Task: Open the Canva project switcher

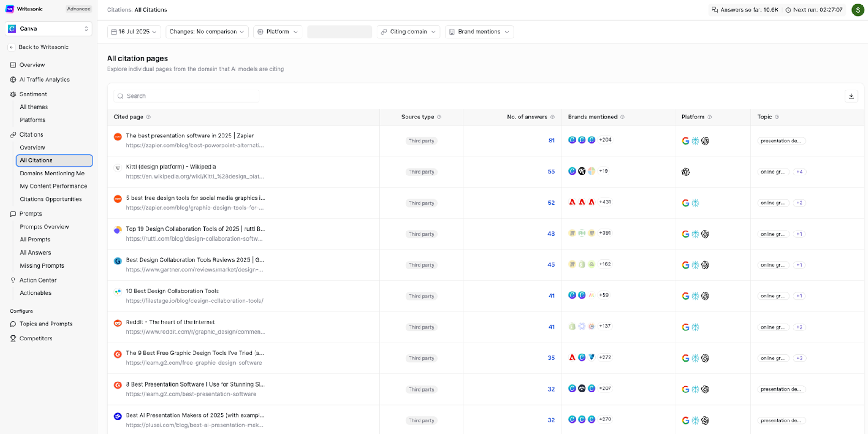Action: click(48, 28)
